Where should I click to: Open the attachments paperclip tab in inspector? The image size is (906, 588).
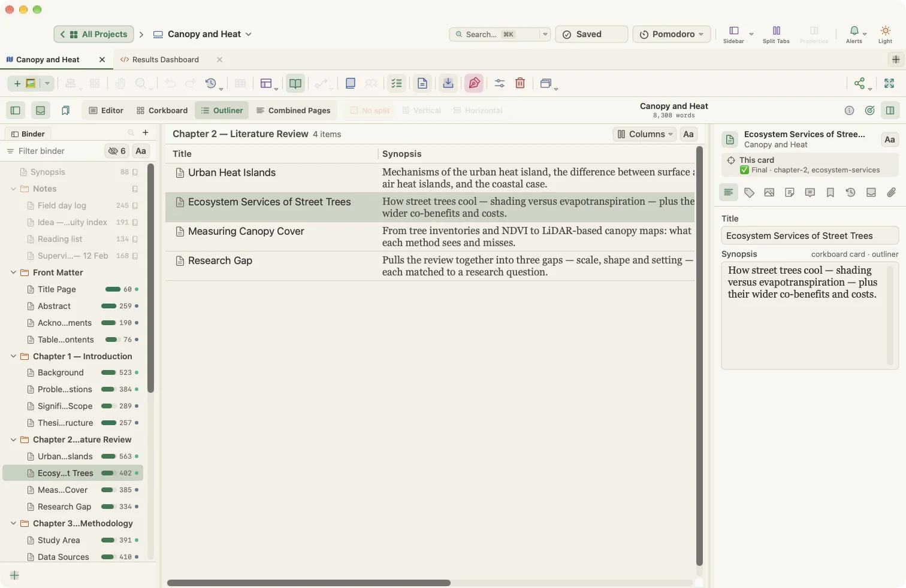click(892, 192)
